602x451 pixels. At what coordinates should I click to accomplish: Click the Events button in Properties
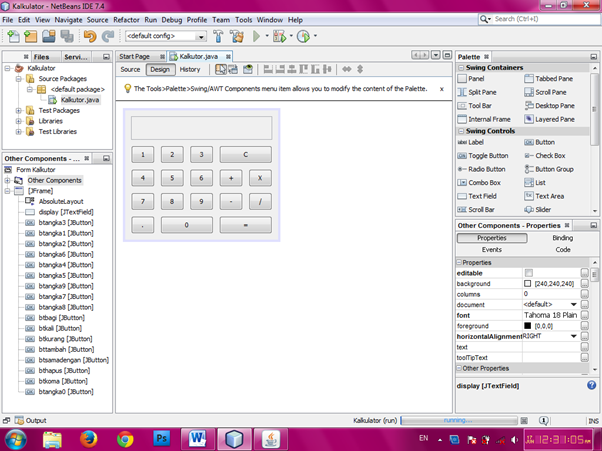click(x=492, y=249)
